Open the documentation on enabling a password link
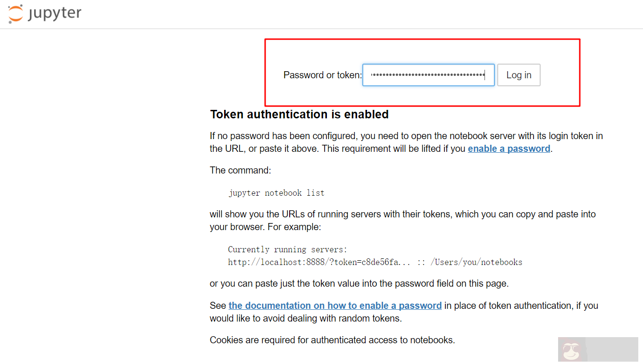 click(x=335, y=306)
